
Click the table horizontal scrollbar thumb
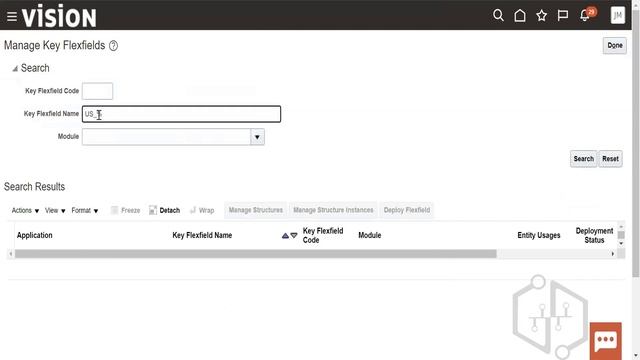coord(256,254)
